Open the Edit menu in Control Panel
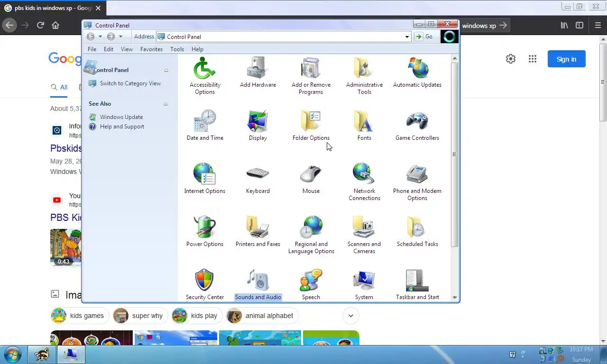Viewport: 607px width, 364px height. point(109,49)
